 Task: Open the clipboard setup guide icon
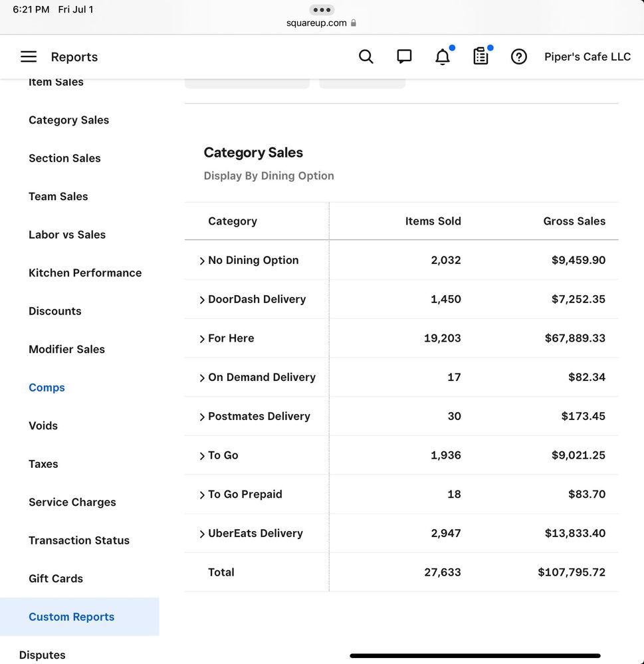(481, 57)
